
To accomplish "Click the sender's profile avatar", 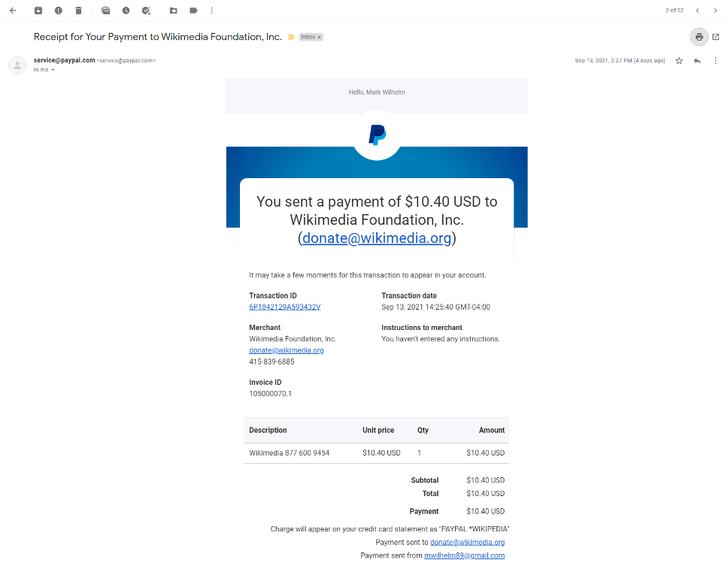I will (x=17, y=65).
